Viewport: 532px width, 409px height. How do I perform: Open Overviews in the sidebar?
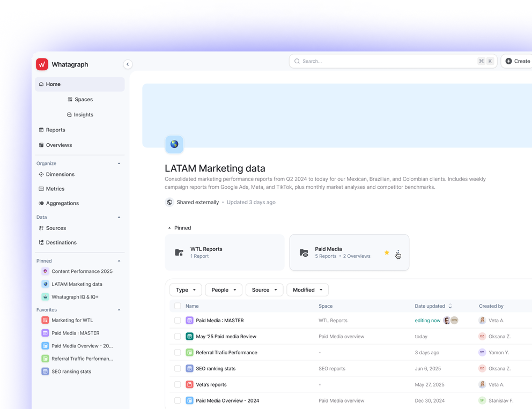59,145
